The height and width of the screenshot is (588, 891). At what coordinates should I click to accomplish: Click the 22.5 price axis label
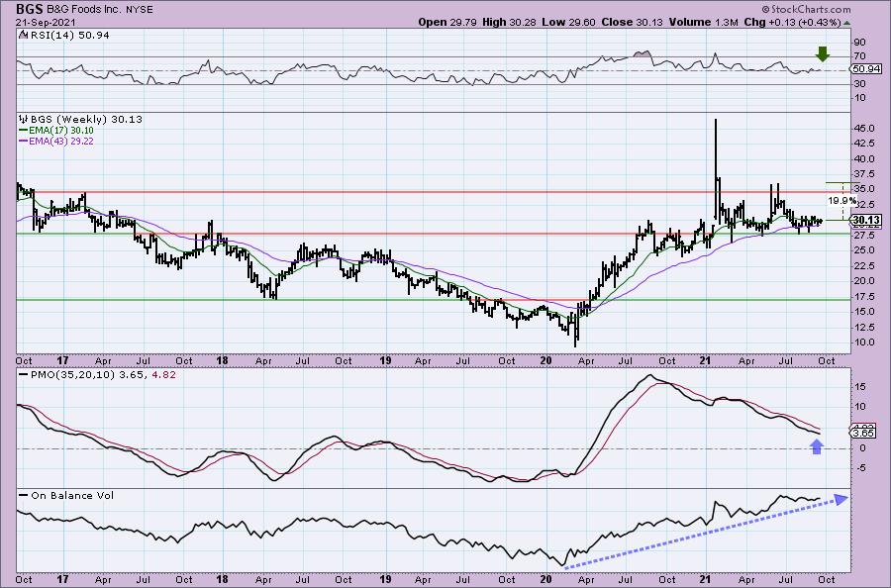[863, 265]
